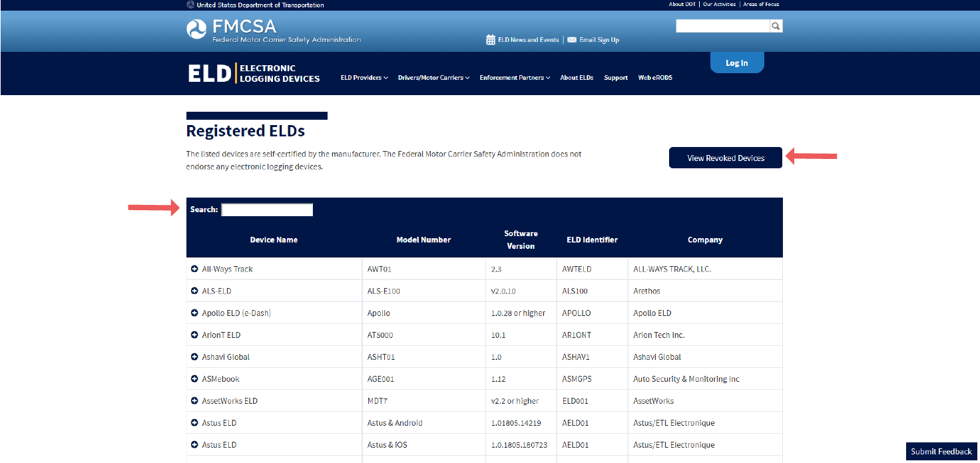Expand the ASMebook row plus icon
Image resolution: width=980 pixels, height=463 pixels.
(194, 379)
